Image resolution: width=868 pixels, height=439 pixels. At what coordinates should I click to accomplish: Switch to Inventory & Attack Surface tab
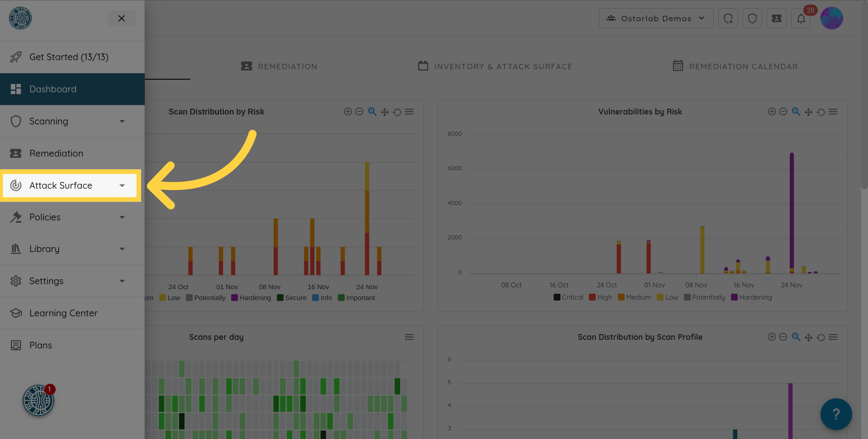pyautogui.click(x=495, y=67)
